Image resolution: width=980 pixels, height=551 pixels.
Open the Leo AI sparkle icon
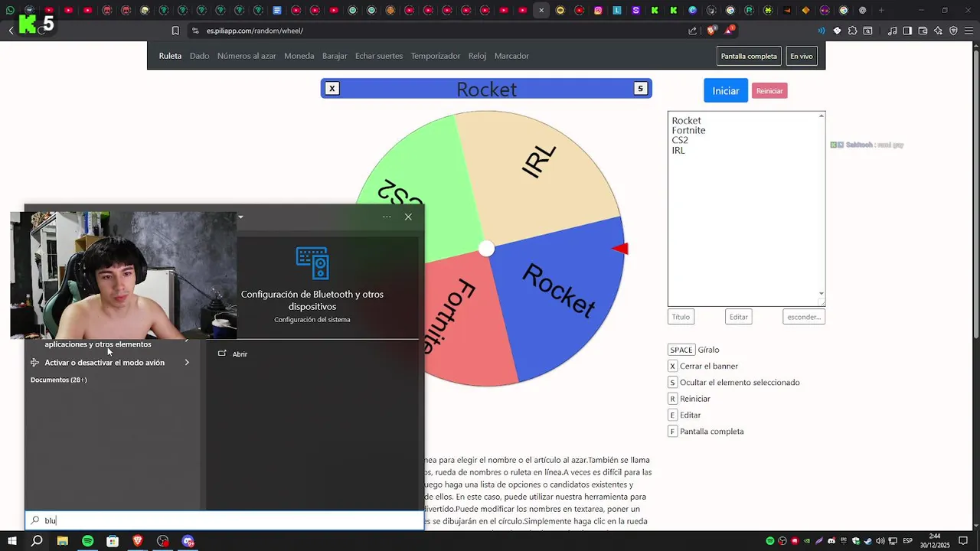click(939, 31)
